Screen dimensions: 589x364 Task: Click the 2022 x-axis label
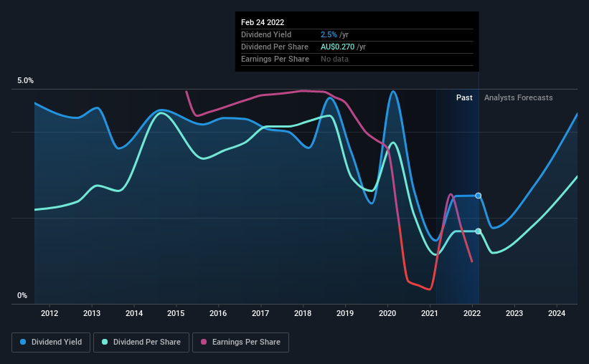[472, 313]
